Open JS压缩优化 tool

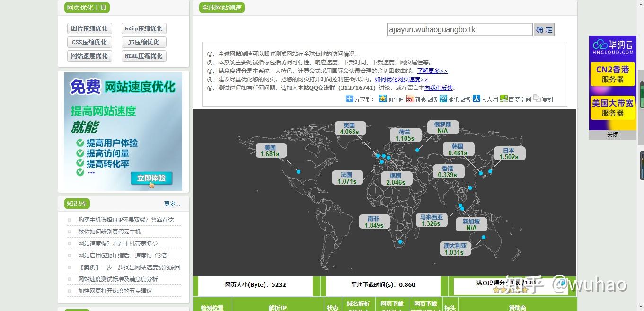point(144,42)
